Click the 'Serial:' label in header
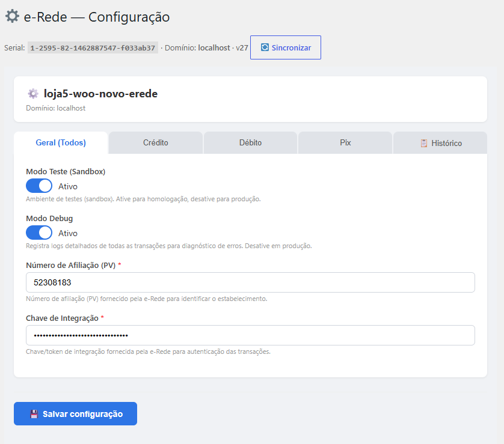The width and height of the screenshot is (504, 444). coord(14,48)
